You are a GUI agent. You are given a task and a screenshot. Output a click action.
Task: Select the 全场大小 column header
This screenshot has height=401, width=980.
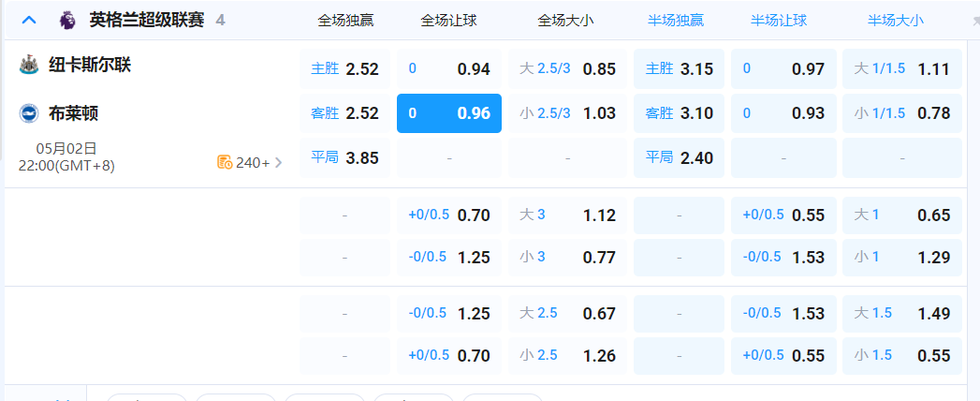point(565,20)
